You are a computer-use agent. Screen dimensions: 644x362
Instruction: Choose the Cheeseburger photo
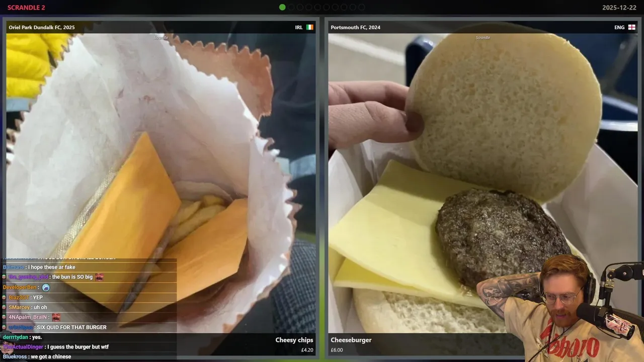[x=482, y=183]
